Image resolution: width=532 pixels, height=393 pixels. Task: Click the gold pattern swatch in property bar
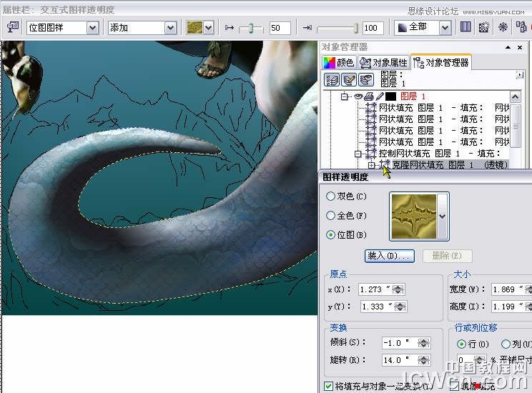(x=194, y=27)
